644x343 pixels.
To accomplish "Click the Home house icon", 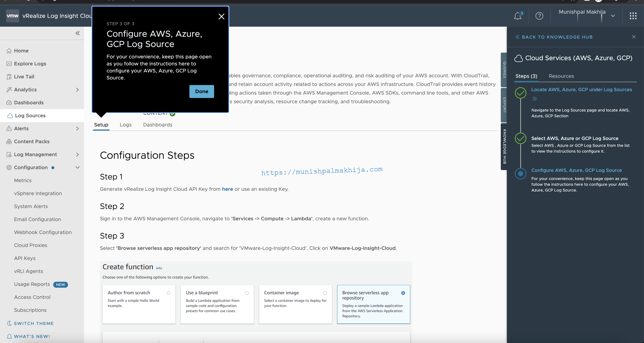I will pos(9,51).
